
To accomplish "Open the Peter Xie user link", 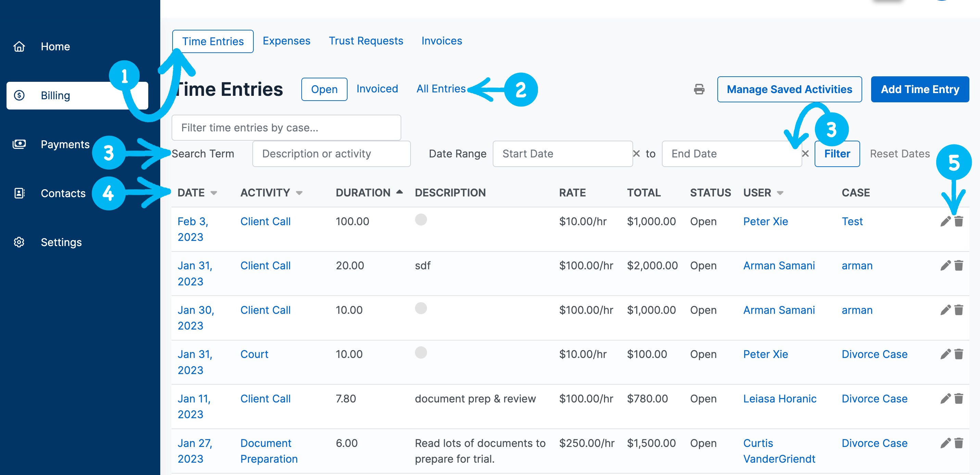I will [765, 221].
